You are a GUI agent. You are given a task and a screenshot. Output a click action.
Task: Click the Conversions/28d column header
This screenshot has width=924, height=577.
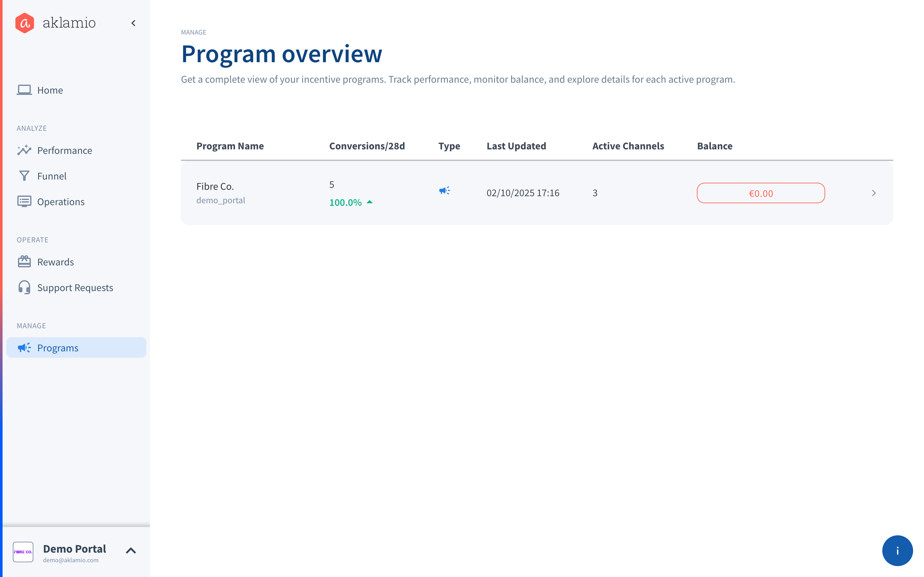[x=366, y=146]
